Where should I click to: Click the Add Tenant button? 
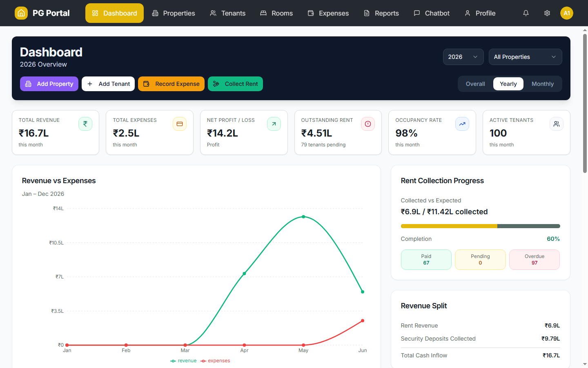click(x=108, y=84)
